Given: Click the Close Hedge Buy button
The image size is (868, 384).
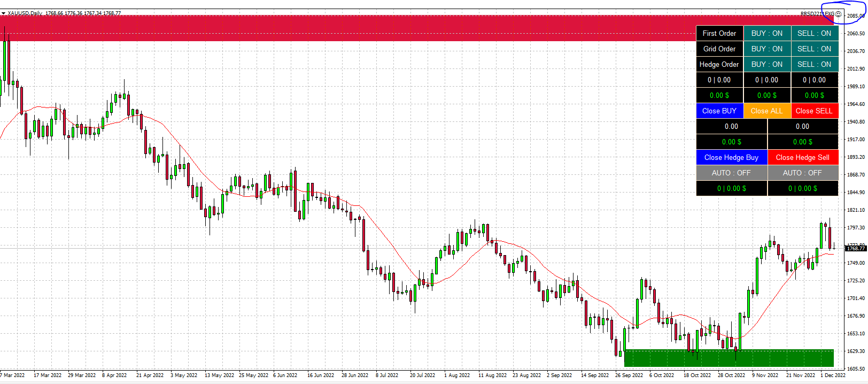Looking at the screenshot, I should 731,157.
